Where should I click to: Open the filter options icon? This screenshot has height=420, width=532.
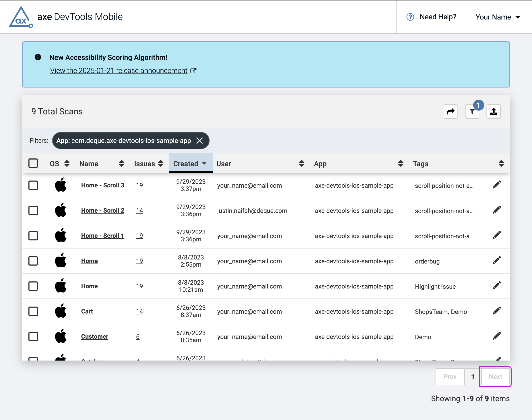click(472, 111)
